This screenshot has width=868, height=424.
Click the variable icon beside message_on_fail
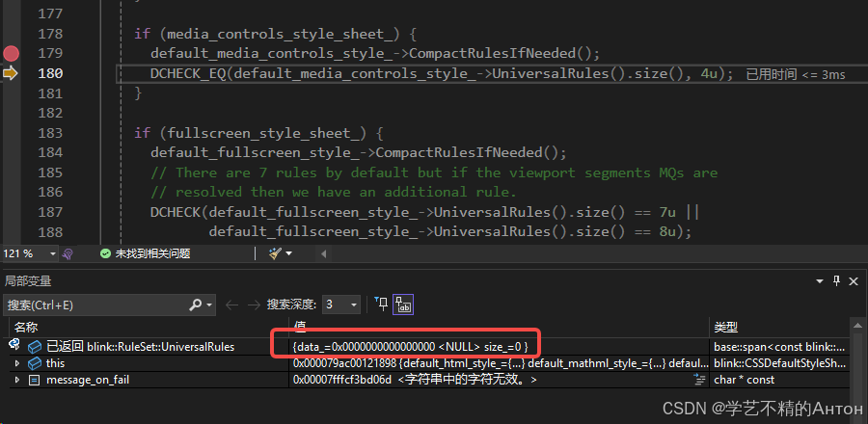(35, 380)
